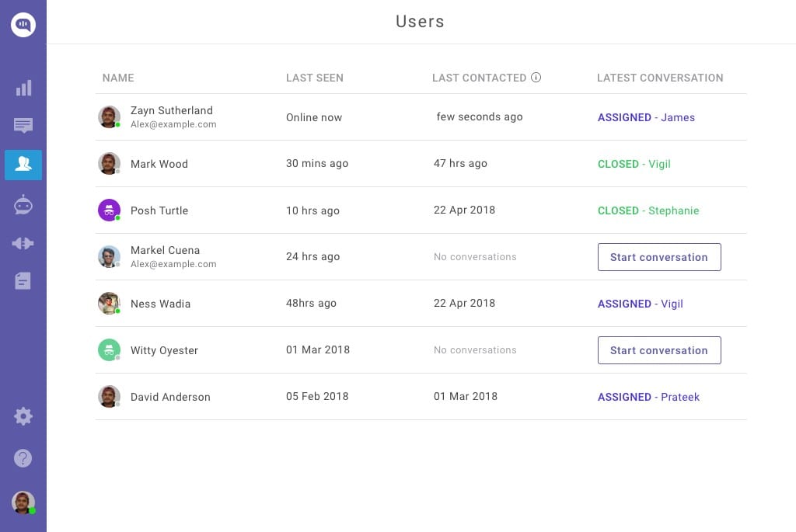
Task: Open your profile avatar at bottom of sidebar
Action: pyautogui.click(x=23, y=502)
